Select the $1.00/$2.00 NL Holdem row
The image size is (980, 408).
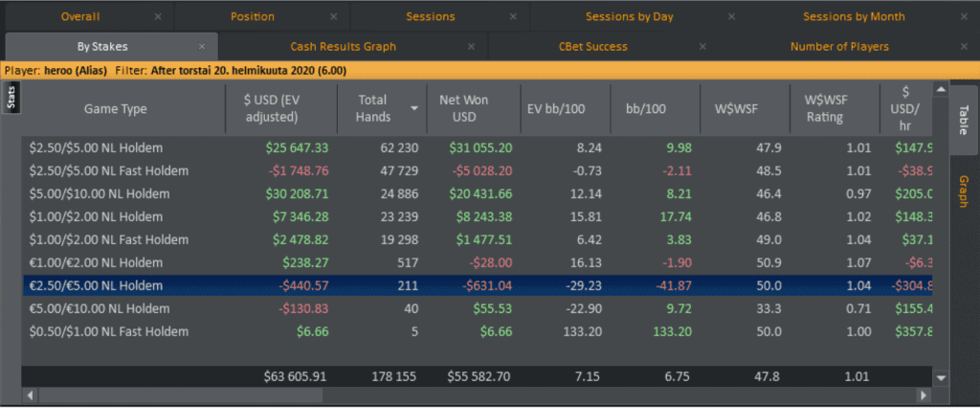pyautogui.click(x=477, y=217)
